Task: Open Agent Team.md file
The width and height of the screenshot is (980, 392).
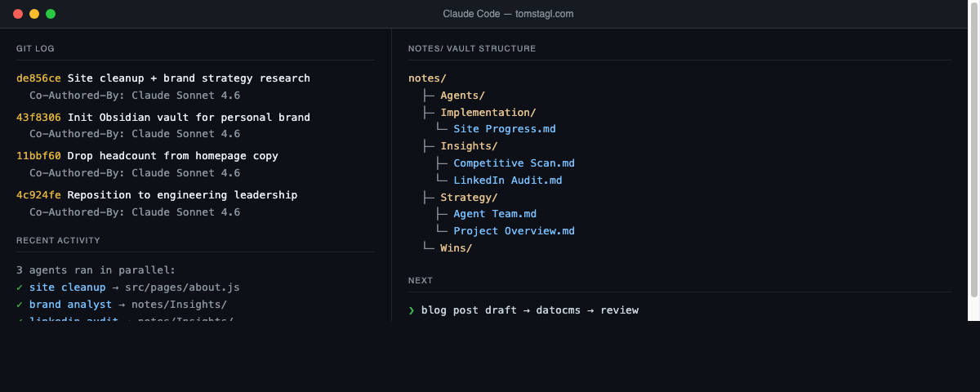Action: click(495, 214)
